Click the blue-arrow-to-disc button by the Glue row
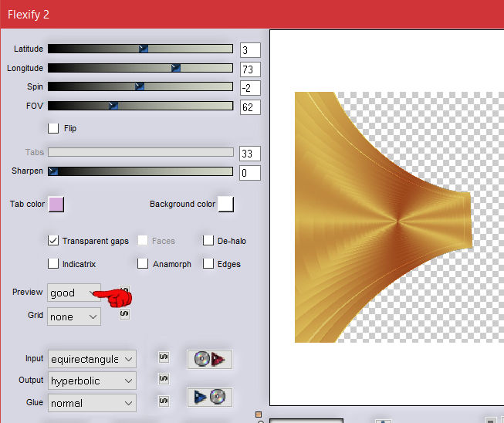The height and width of the screenshot is (423, 504). pyautogui.click(x=210, y=397)
